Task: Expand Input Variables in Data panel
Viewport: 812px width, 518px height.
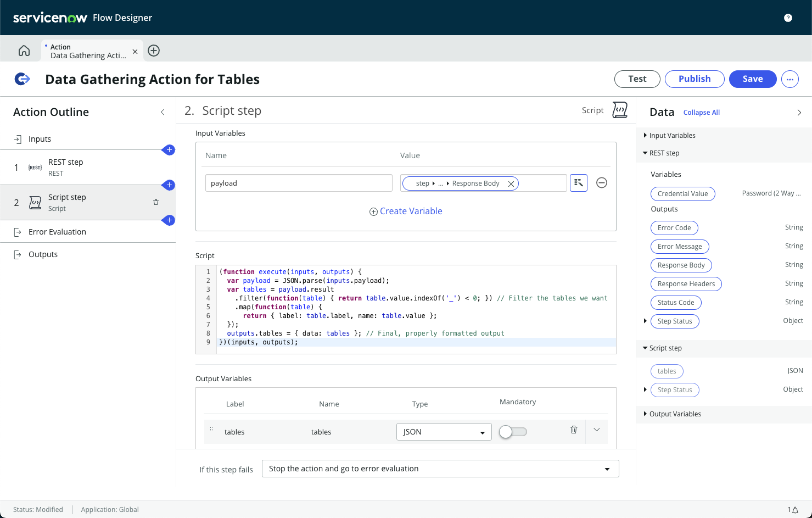Action: pos(645,135)
